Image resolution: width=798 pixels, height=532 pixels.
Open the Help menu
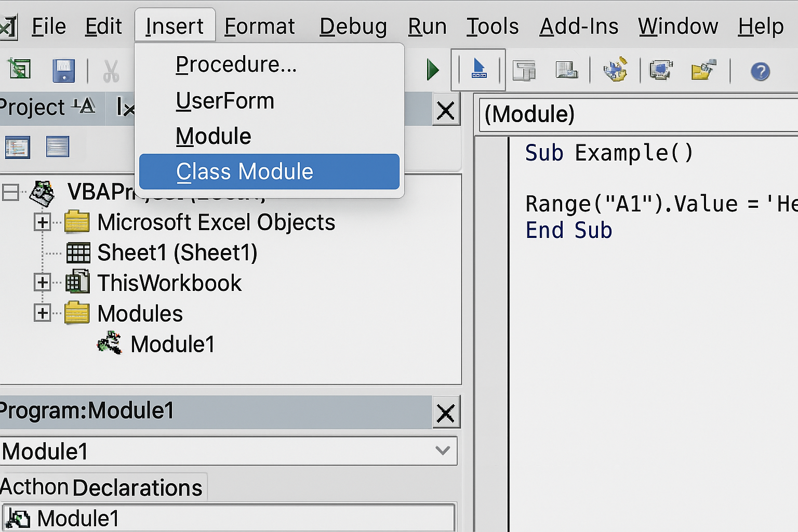tap(761, 26)
